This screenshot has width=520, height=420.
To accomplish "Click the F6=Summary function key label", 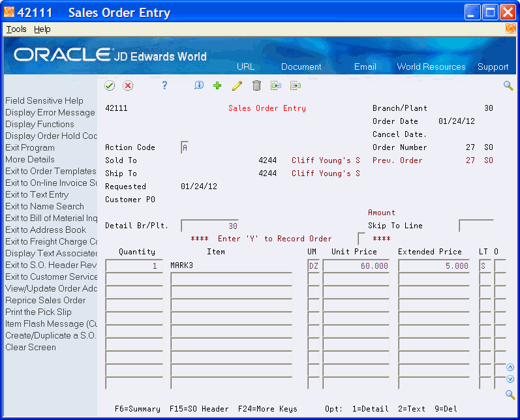I will pyautogui.click(x=137, y=409).
